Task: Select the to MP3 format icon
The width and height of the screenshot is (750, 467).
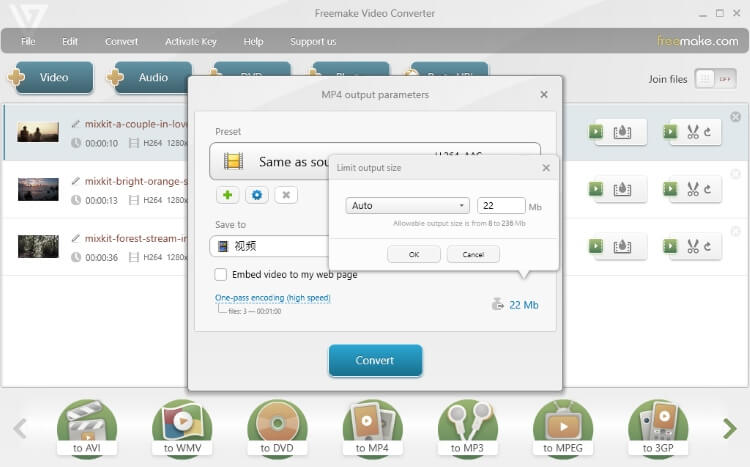Action: click(x=467, y=429)
